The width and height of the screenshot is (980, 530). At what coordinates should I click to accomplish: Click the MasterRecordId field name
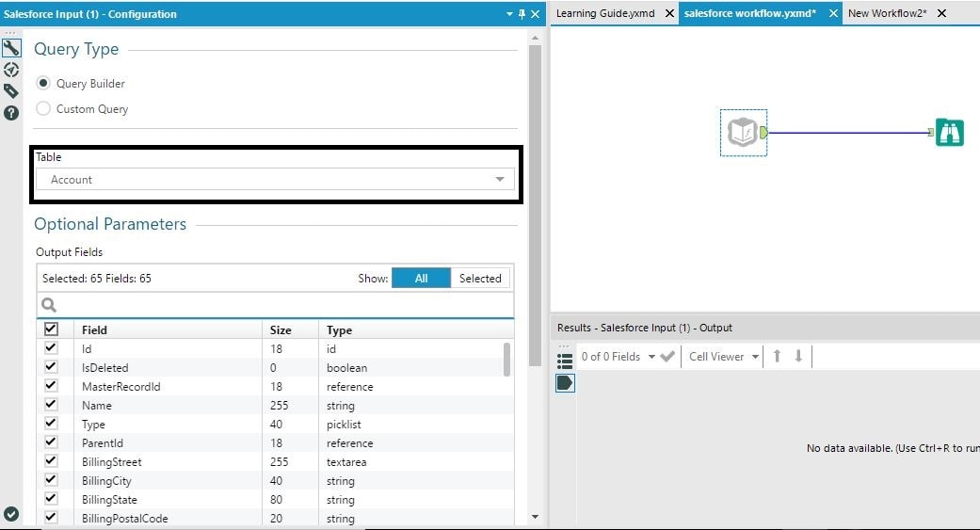pos(121,386)
